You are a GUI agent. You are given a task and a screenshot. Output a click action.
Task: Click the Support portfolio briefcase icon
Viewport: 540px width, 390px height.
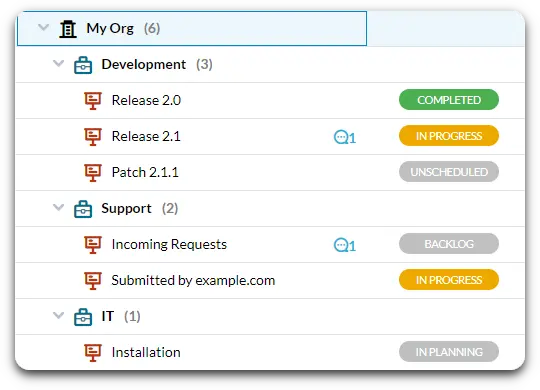[x=83, y=209]
